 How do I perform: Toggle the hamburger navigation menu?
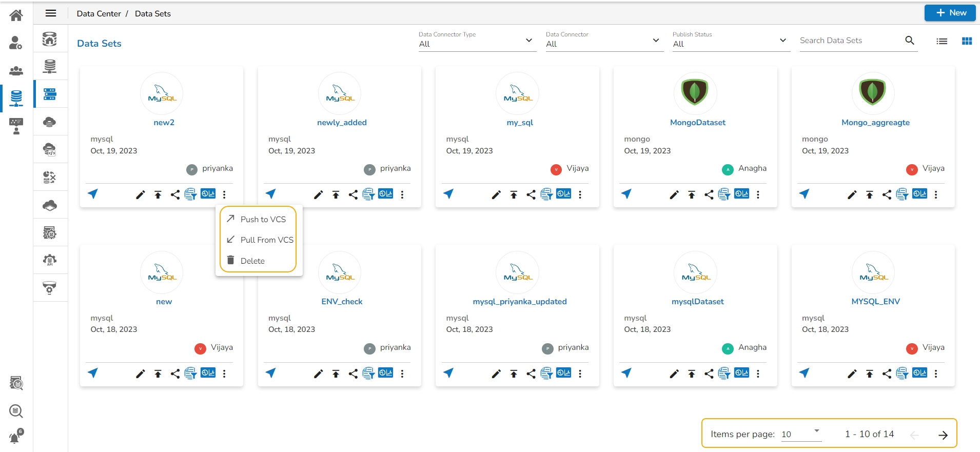(51, 13)
